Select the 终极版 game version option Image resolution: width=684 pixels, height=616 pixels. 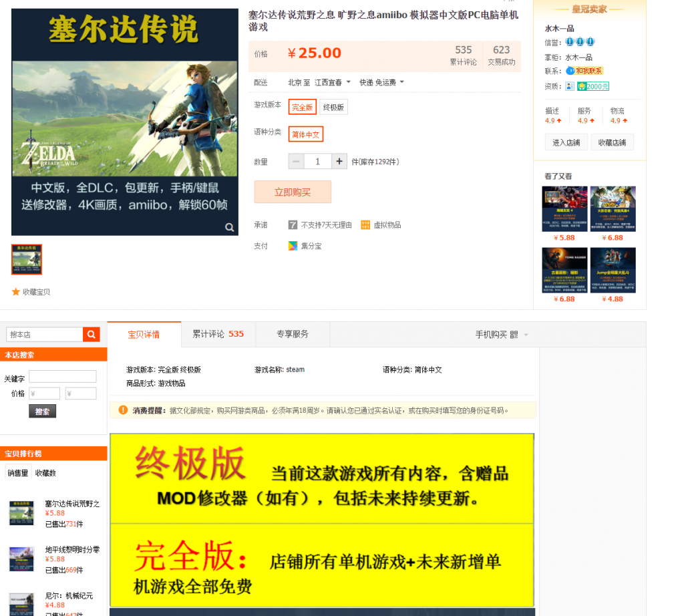pos(333,106)
